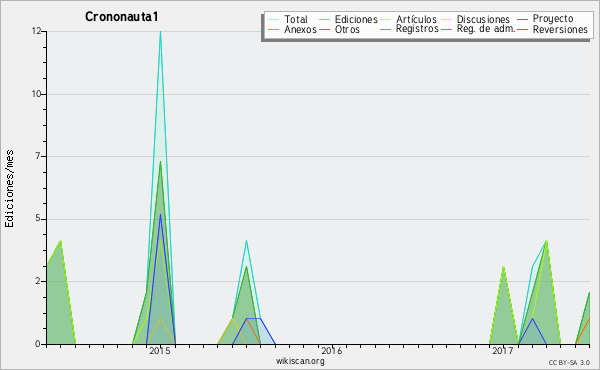This screenshot has width=600, height=370.
Task: Click the purple Otros color line swatch
Action: (x=324, y=29)
